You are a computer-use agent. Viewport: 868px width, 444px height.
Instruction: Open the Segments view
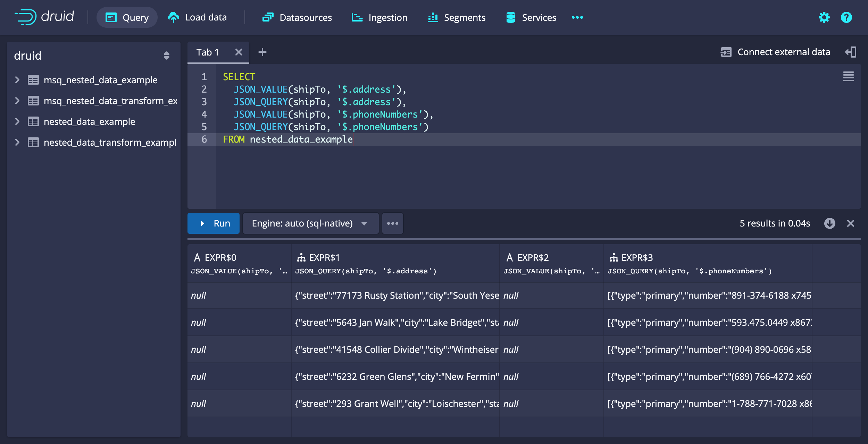[x=456, y=17]
